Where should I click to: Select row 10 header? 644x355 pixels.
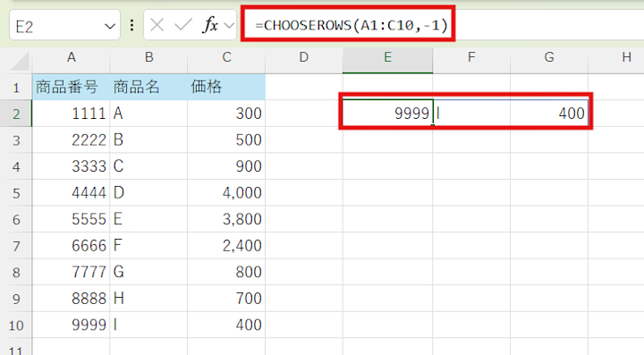(x=16, y=325)
